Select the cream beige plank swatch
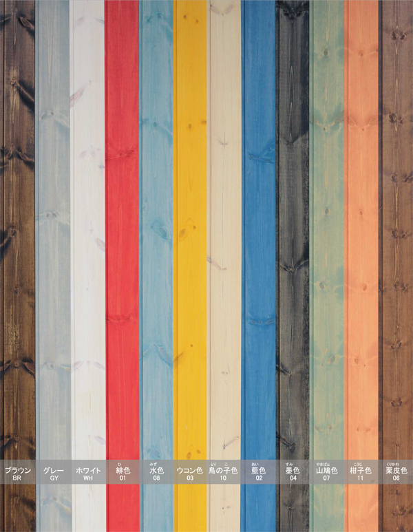The image size is (413, 532). coord(224,227)
